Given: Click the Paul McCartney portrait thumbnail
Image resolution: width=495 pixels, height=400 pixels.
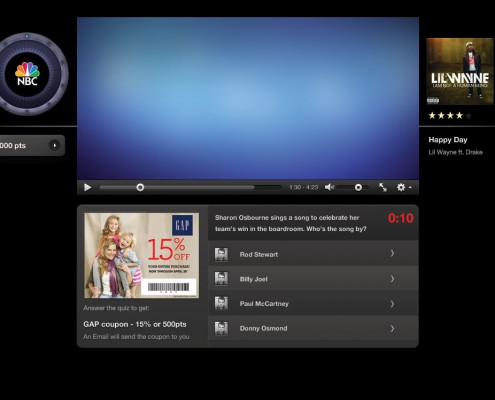Looking at the screenshot, I should coord(221,303).
